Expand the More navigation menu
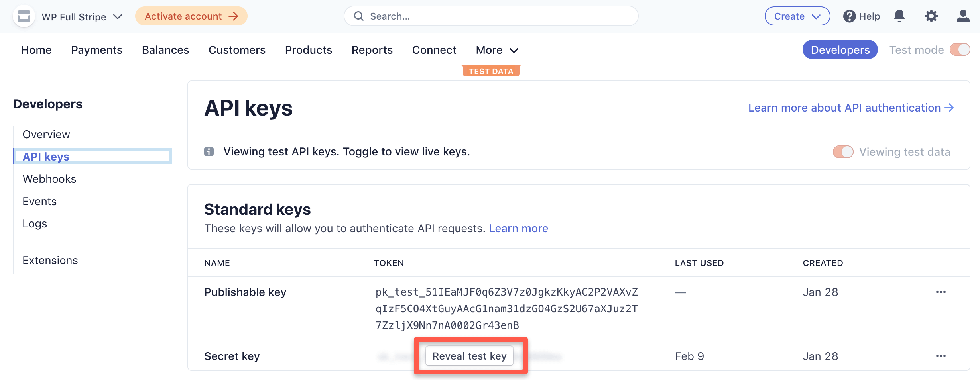This screenshot has width=980, height=380. pos(496,50)
